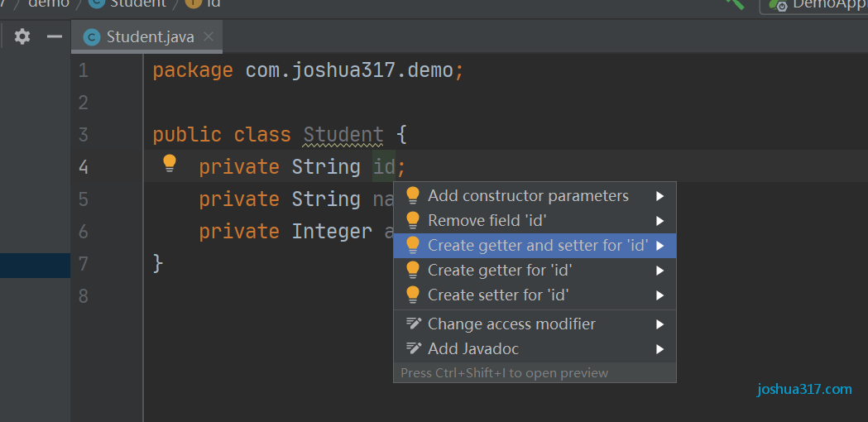The height and width of the screenshot is (422, 868).
Task: Choose 'Add Javadoc' action
Action: (535, 349)
